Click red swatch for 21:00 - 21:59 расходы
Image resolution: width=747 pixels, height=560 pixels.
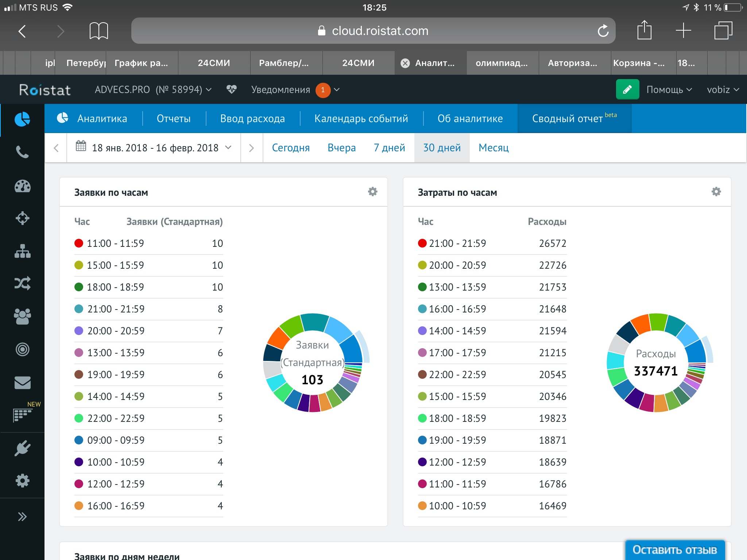422,243
